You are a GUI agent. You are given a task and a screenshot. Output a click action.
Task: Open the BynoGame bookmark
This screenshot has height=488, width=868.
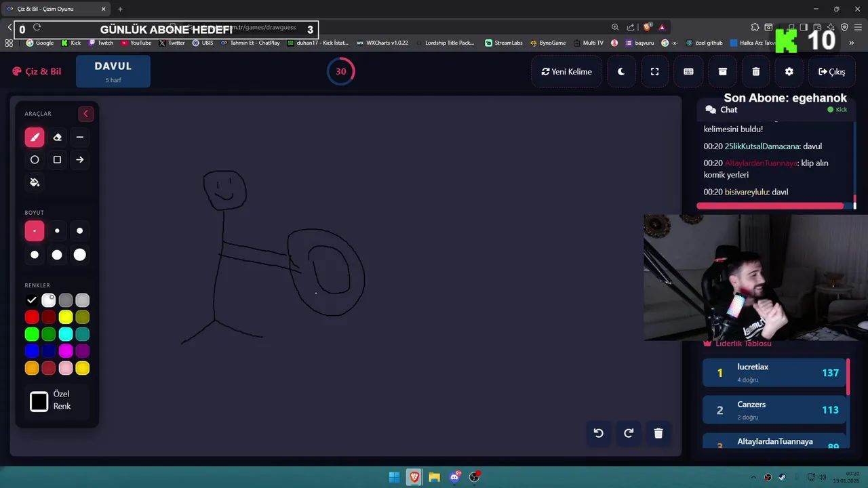tap(548, 43)
